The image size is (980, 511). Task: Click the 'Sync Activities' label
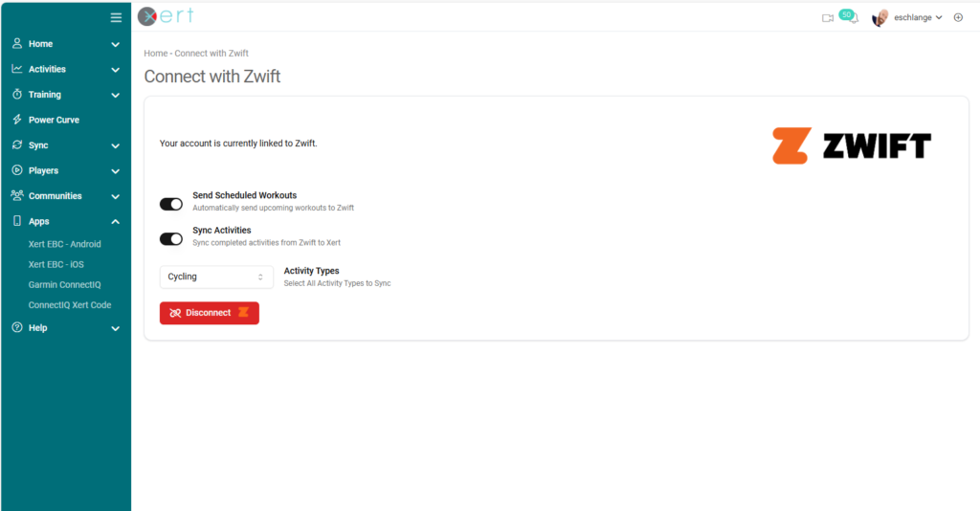(222, 230)
